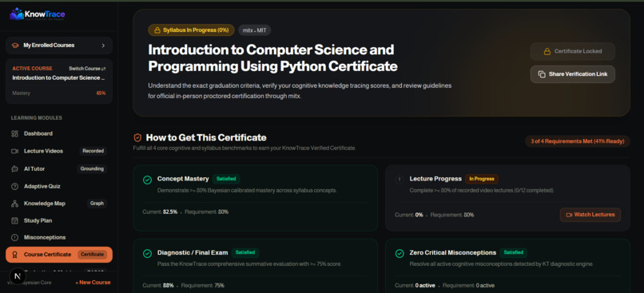Viewport: 644px width, 293px height.
Task: Click the Mastery 65% value
Action: coord(101,93)
